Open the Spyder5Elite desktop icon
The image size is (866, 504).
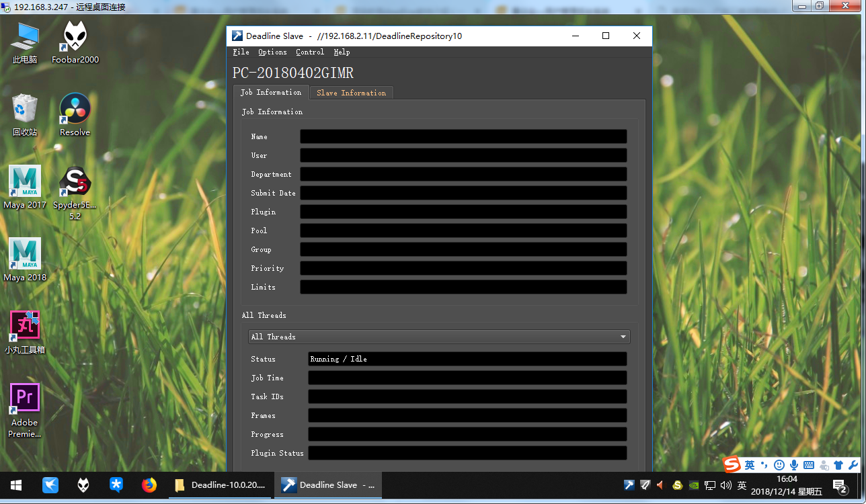(x=75, y=181)
